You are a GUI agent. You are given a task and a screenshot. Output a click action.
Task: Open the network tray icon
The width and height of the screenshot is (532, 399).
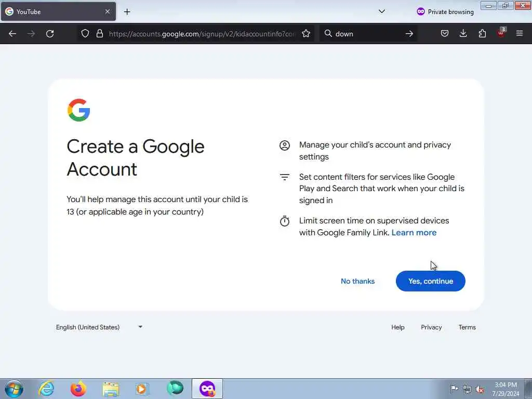[x=467, y=389]
